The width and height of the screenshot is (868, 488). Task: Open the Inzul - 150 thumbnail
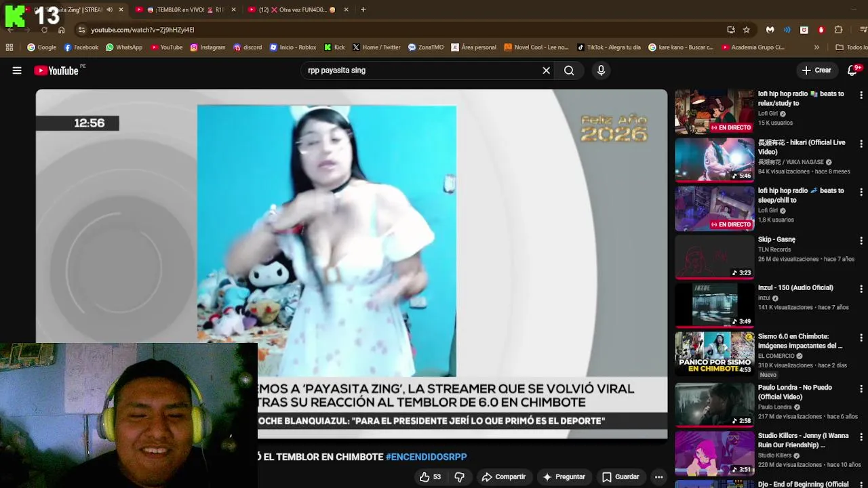(x=714, y=305)
